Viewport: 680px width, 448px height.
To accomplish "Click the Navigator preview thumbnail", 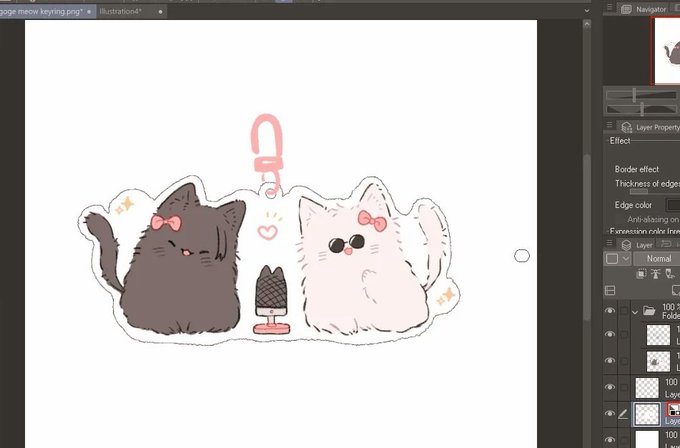I will point(667,51).
